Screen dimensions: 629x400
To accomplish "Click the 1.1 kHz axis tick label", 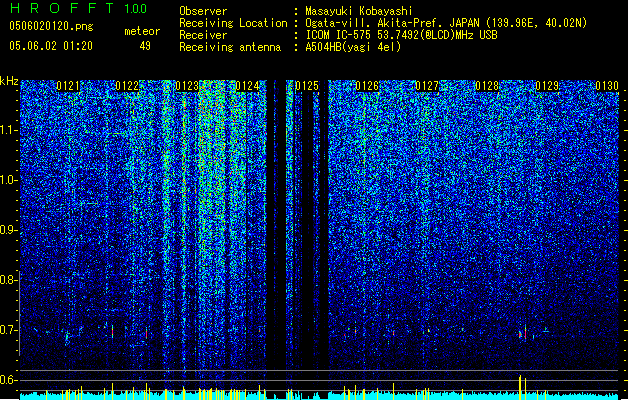I will click(x=8, y=130).
